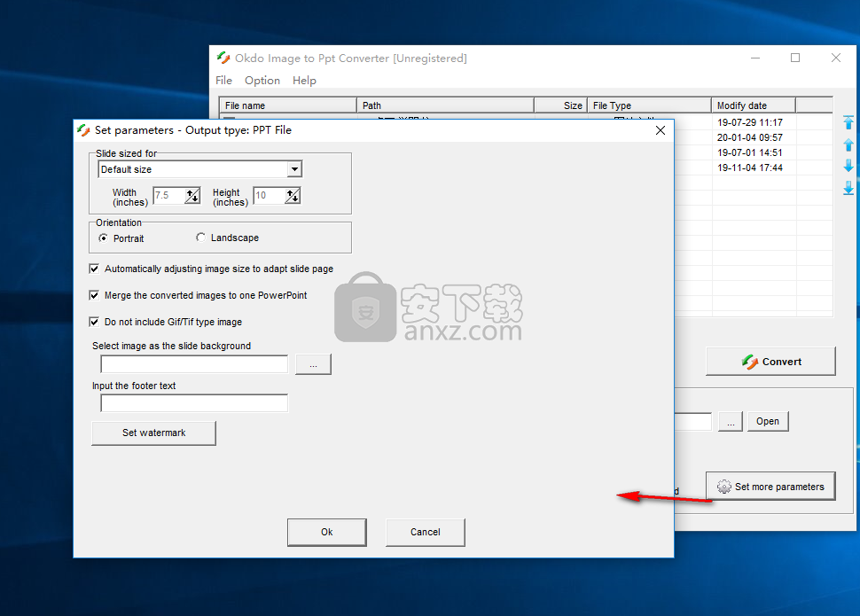The height and width of the screenshot is (616, 860).
Task: Sort by the Path column header
Action: click(x=445, y=105)
